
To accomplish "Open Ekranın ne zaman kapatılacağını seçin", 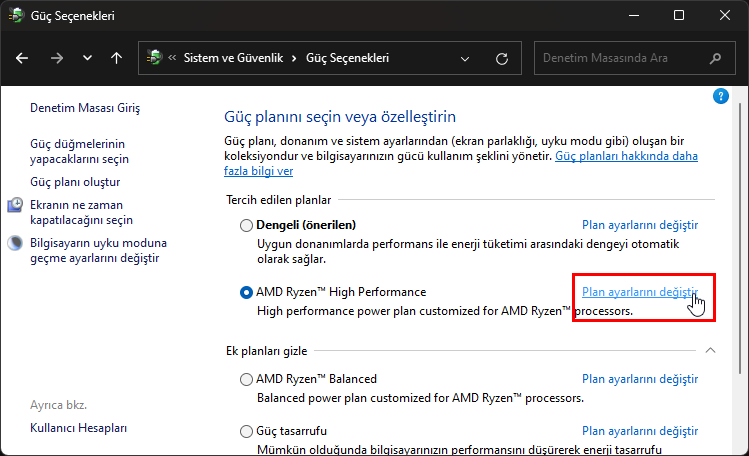I will coord(81,212).
